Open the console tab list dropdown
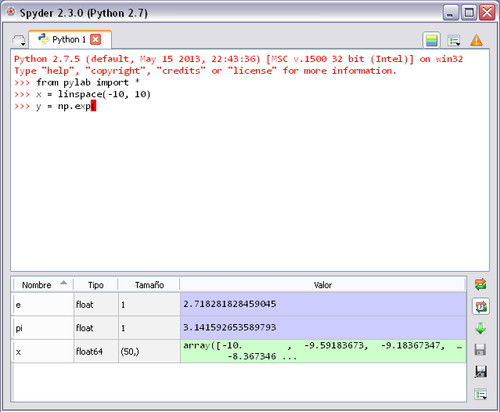The image size is (500, 412). pos(19,41)
